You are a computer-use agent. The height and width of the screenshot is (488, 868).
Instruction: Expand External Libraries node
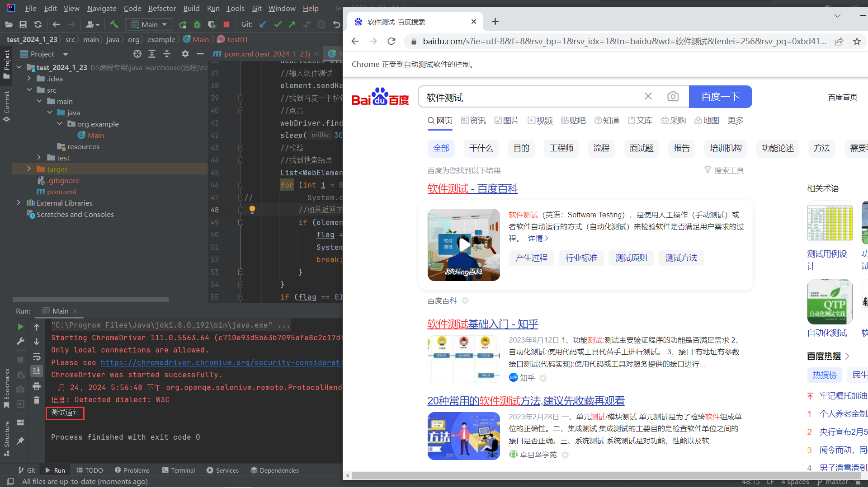(x=19, y=202)
